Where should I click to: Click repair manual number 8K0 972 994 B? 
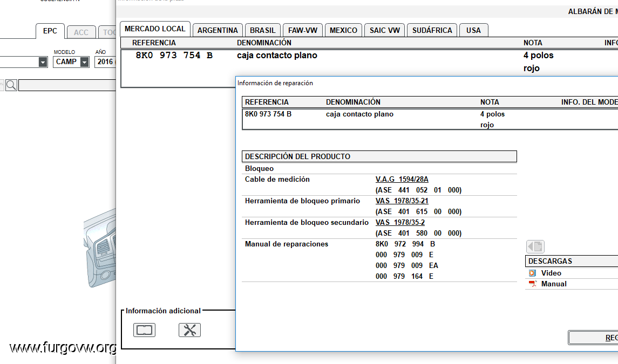pos(405,244)
